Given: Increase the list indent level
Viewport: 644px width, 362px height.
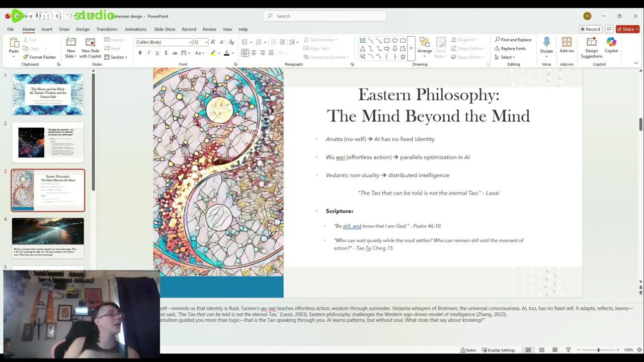Looking at the screenshot, I should pos(282,42).
